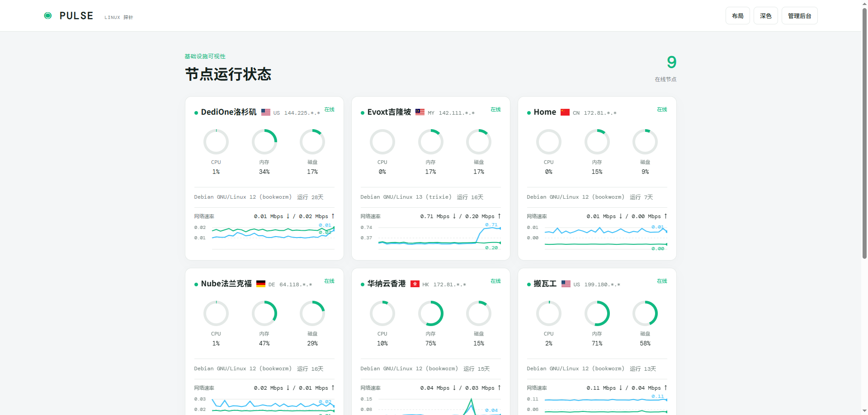868x415 pixels.
Task: Click the Evoxt吉隆坡 磁盘 17% gauge
Action: click(x=479, y=142)
